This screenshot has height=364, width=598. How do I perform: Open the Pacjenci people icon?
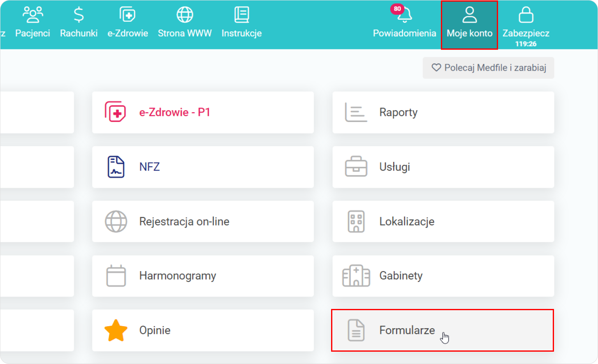[32, 15]
